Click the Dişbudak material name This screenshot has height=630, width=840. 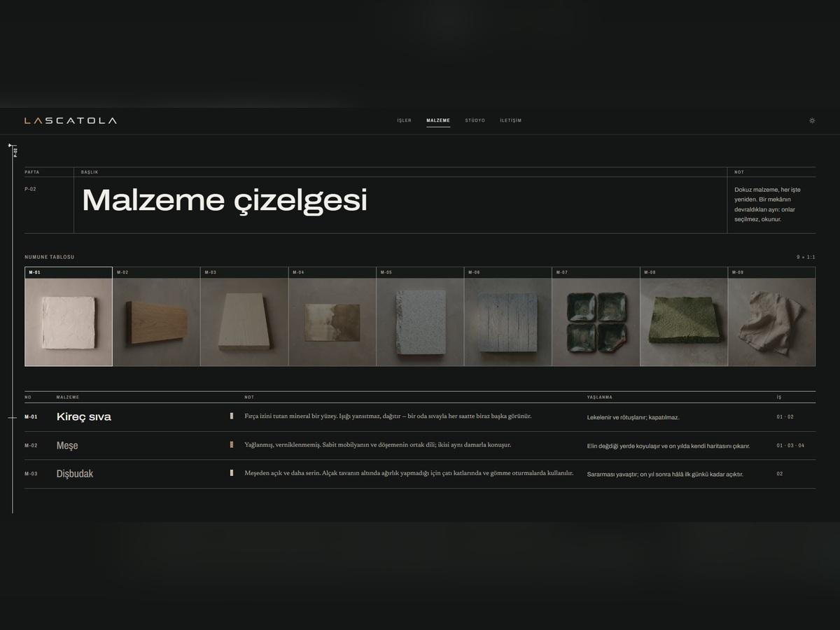point(75,474)
